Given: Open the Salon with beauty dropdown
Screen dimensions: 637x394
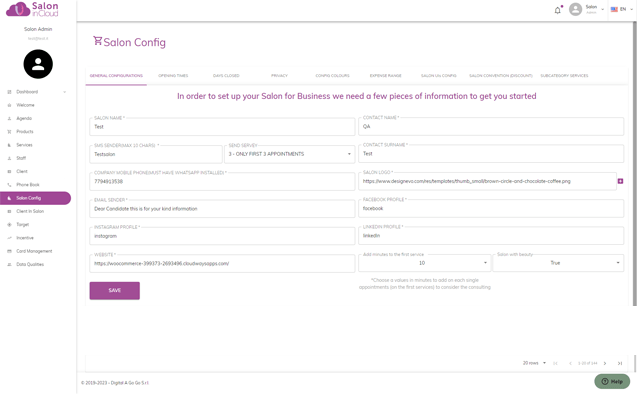Looking at the screenshot, I should tap(558, 263).
